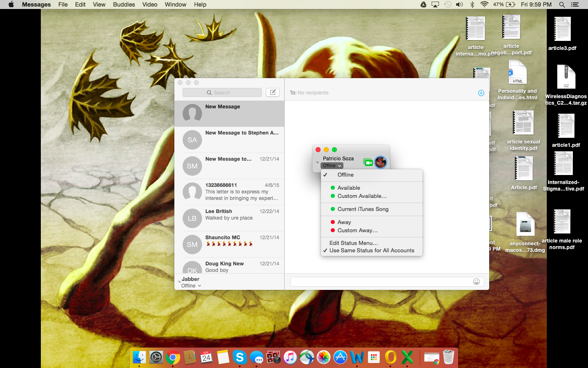588x368 pixels.
Task: Open Calendar from the dock
Action: (x=206, y=357)
